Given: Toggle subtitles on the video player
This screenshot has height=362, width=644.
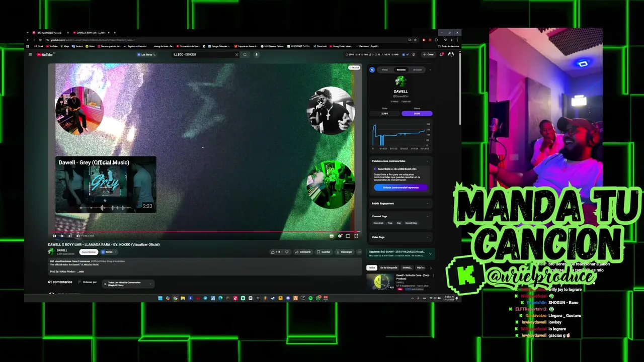Looking at the screenshot, I should tap(332, 236).
